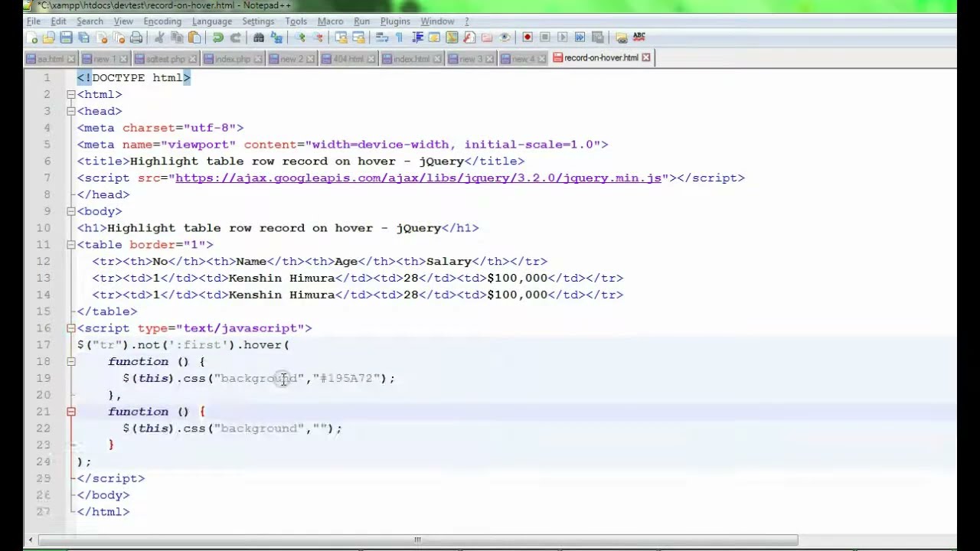Switch to the new 3 tab
The width and height of the screenshot is (980, 551).
(471, 59)
